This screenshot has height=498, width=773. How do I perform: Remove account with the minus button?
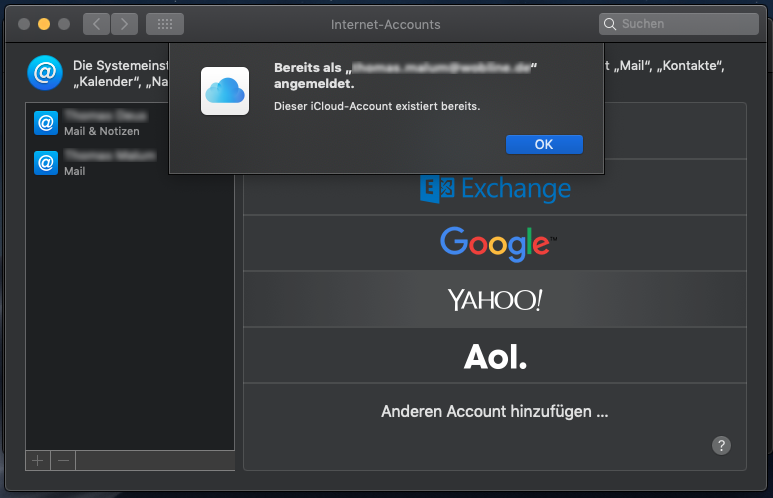pos(63,461)
